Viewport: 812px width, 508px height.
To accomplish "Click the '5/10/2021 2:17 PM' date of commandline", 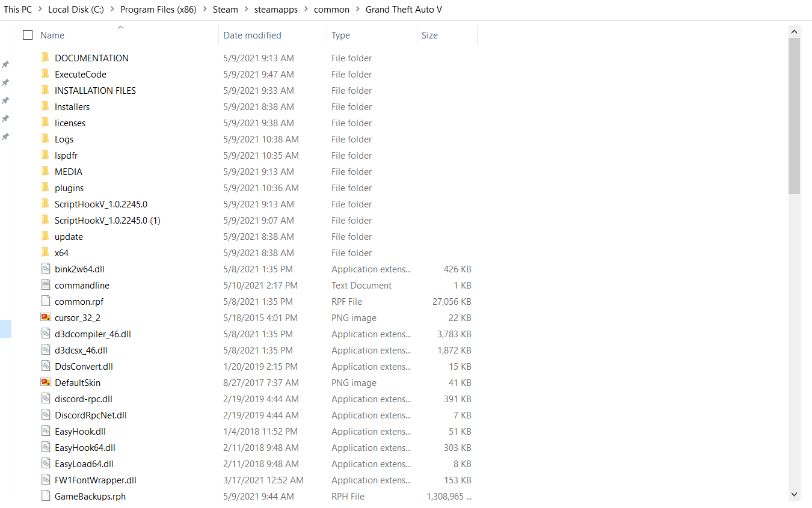I will (260, 285).
